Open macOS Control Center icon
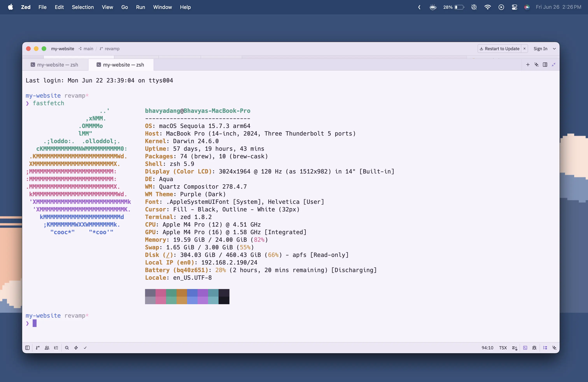This screenshot has width=588, height=382. [514, 7]
